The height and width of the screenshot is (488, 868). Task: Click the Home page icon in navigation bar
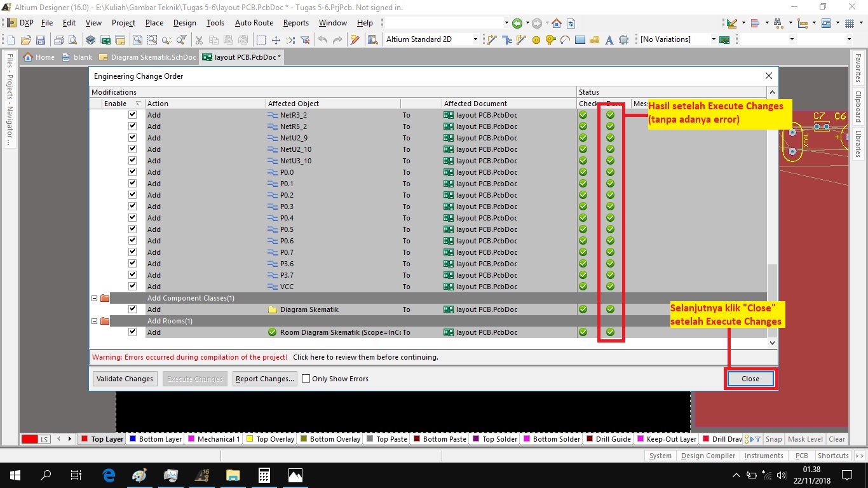[557, 24]
